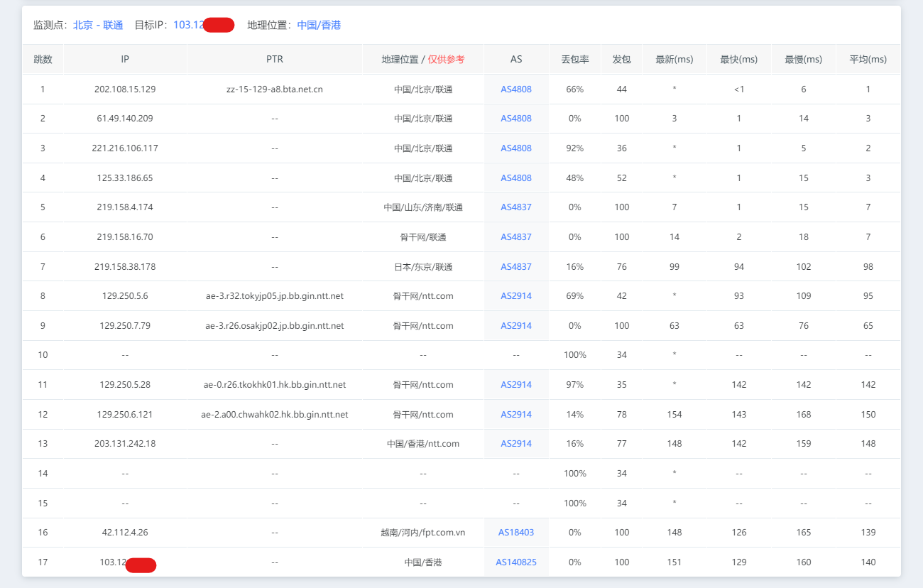
Task: Select IP cell 203.131.242.18
Action: (x=125, y=444)
